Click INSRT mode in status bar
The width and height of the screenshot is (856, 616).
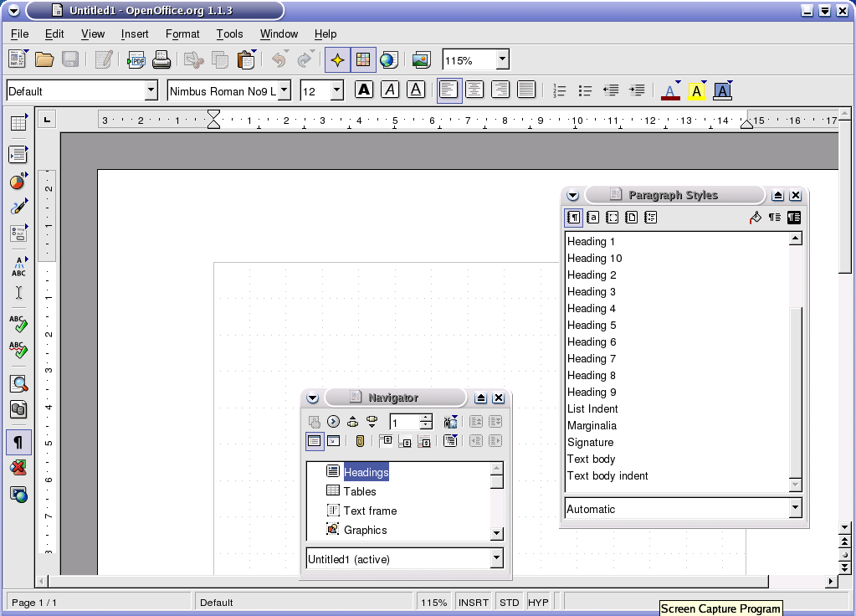pyautogui.click(x=474, y=603)
